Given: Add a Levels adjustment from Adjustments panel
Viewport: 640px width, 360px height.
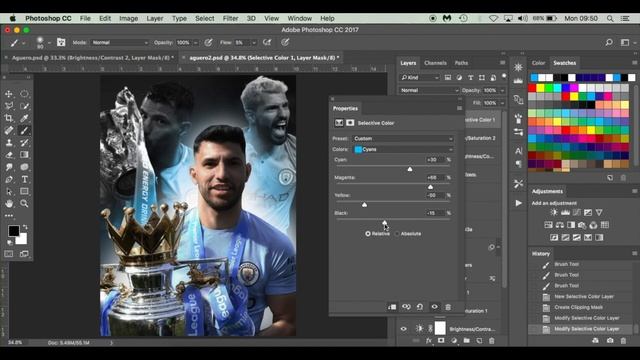Looking at the screenshot, I should (x=565, y=212).
